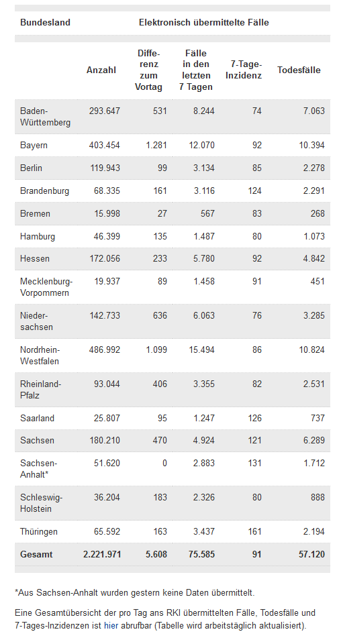Select the Anzahl column header
The width and height of the screenshot is (343, 644).
pyautogui.click(x=101, y=70)
